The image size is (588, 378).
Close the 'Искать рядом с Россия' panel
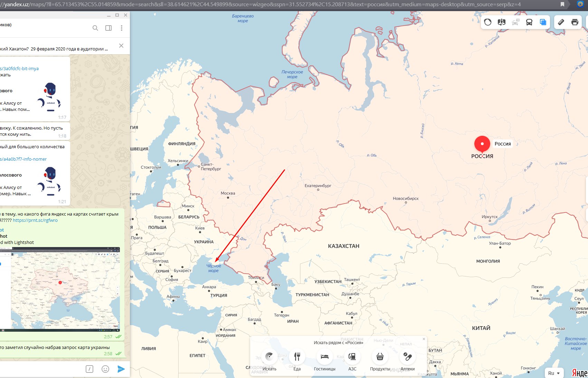pos(424,339)
